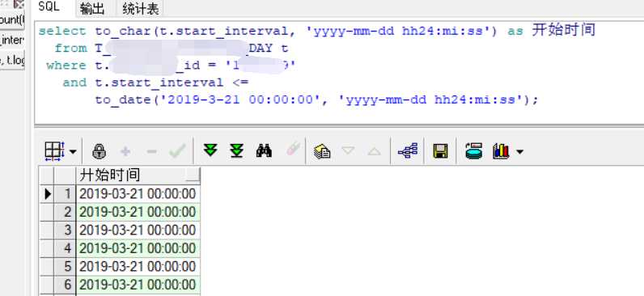Click the grid layout icon in results toolbar
Viewport: 644px width, 296px height.
tap(54, 151)
